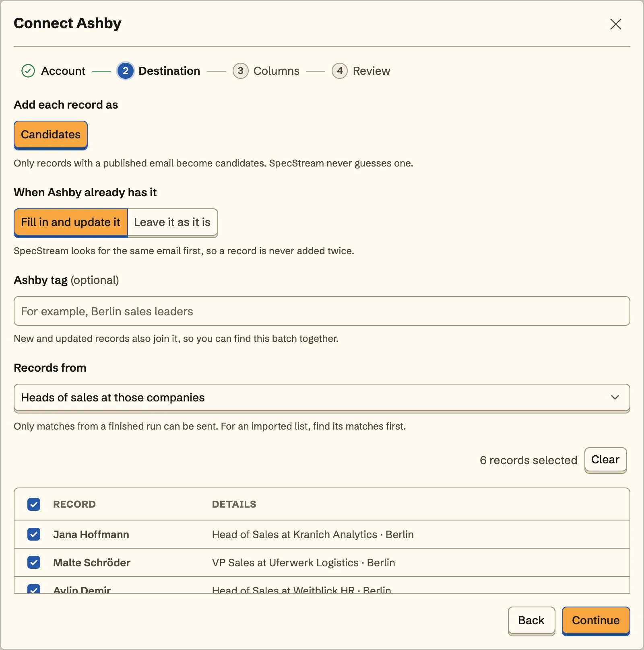Go back with the Back button
644x650 pixels.
(531, 621)
